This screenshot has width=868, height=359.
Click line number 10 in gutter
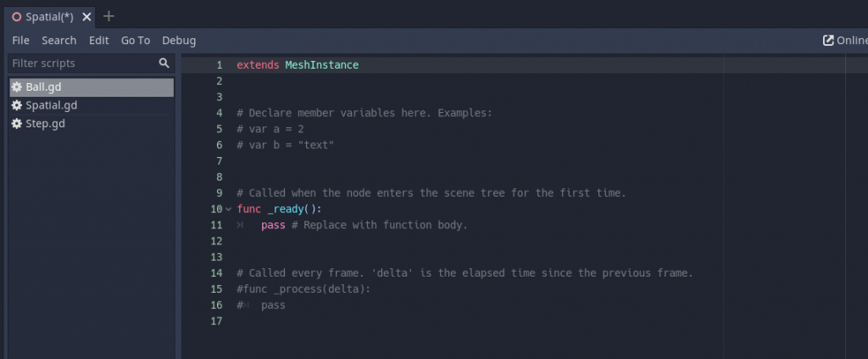click(216, 210)
